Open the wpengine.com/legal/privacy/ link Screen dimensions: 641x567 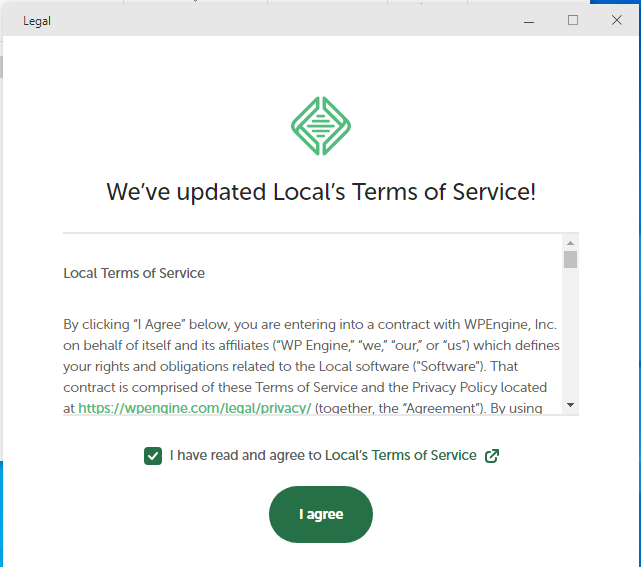[195, 407]
